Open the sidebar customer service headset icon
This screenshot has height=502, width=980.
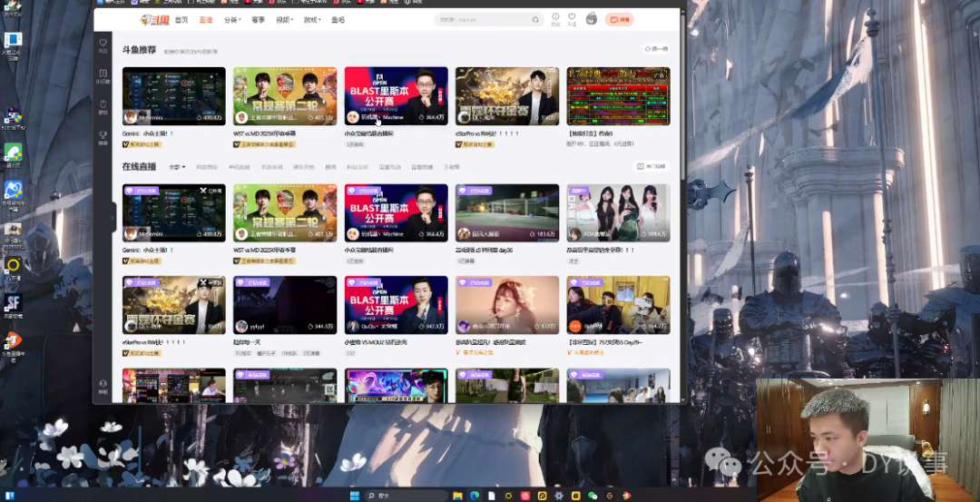tap(103, 386)
